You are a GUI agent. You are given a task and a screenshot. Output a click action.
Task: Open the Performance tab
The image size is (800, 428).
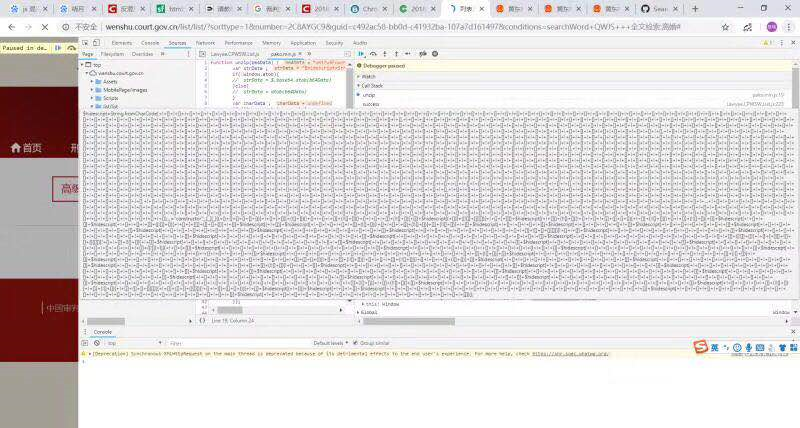coord(238,43)
